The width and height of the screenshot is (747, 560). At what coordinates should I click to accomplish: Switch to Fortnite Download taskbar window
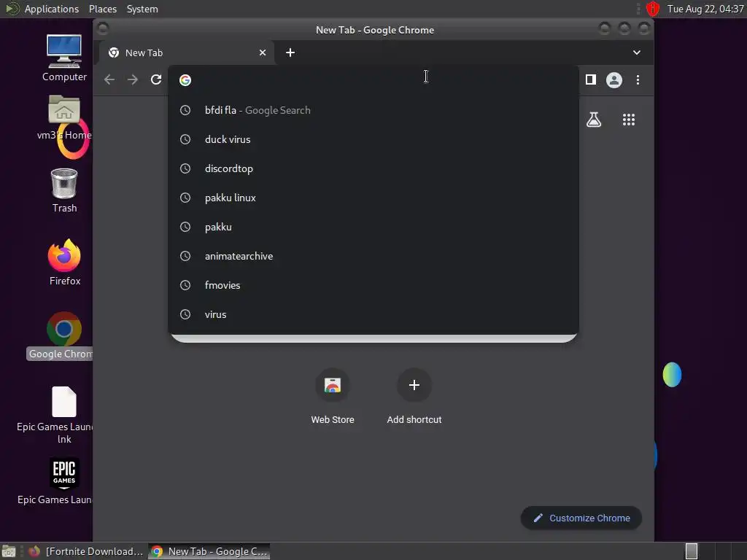click(85, 551)
